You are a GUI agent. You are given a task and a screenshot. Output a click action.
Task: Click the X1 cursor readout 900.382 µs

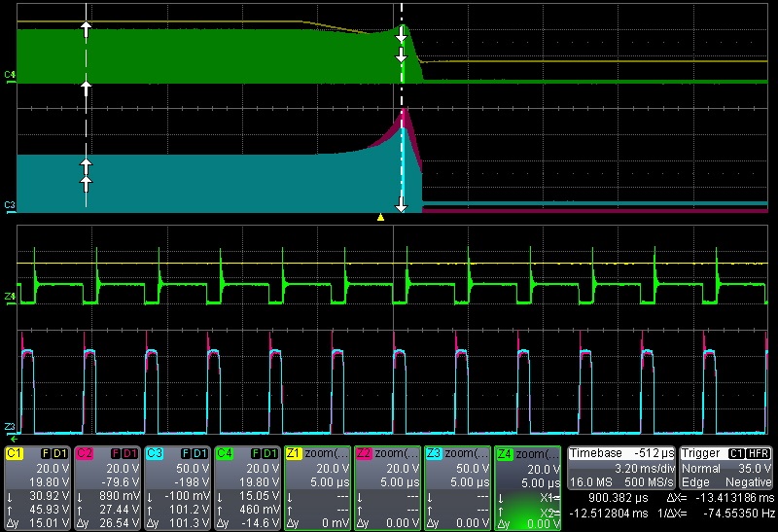pos(619,498)
